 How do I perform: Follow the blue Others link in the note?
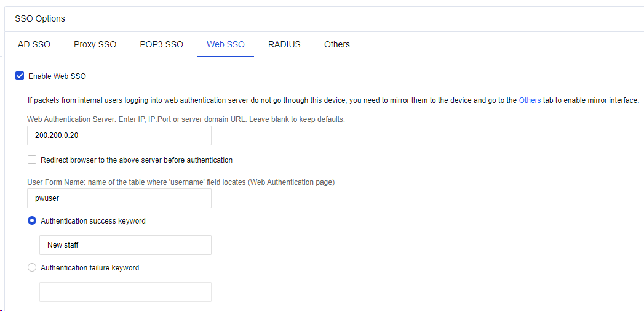530,100
